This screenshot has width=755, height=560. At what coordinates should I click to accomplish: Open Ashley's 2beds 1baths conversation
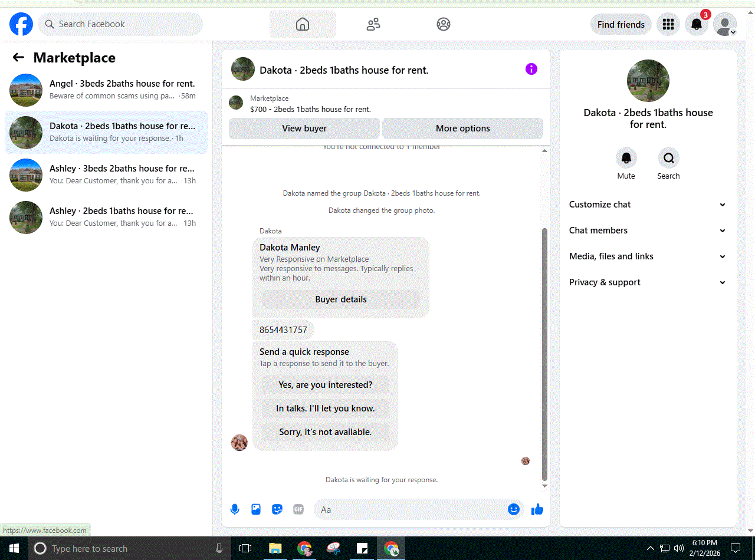point(106,218)
